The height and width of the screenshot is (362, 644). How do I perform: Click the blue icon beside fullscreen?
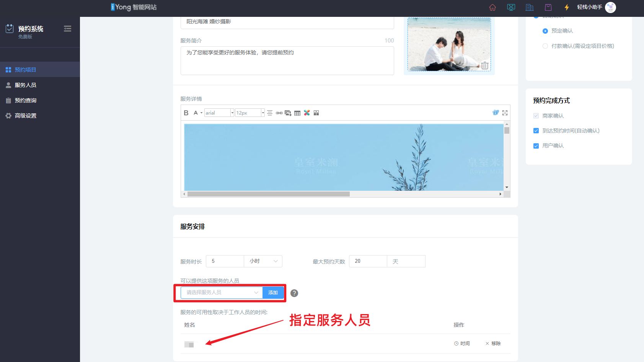tap(496, 113)
